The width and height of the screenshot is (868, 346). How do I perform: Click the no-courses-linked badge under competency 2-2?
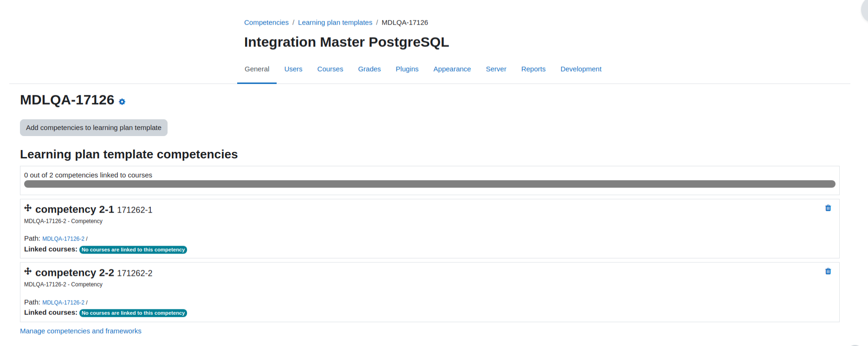pos(133,313)
